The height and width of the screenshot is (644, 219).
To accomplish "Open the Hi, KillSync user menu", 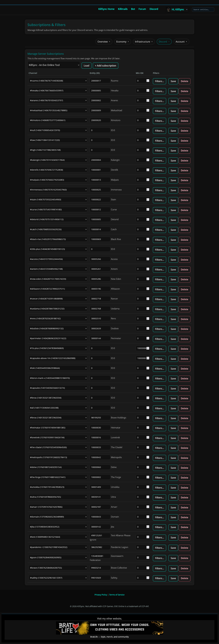I will click(x=179, y=10).
